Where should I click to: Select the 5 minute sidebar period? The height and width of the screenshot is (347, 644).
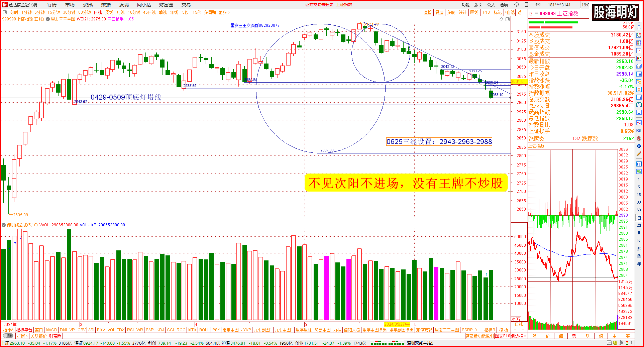point(639,187)
